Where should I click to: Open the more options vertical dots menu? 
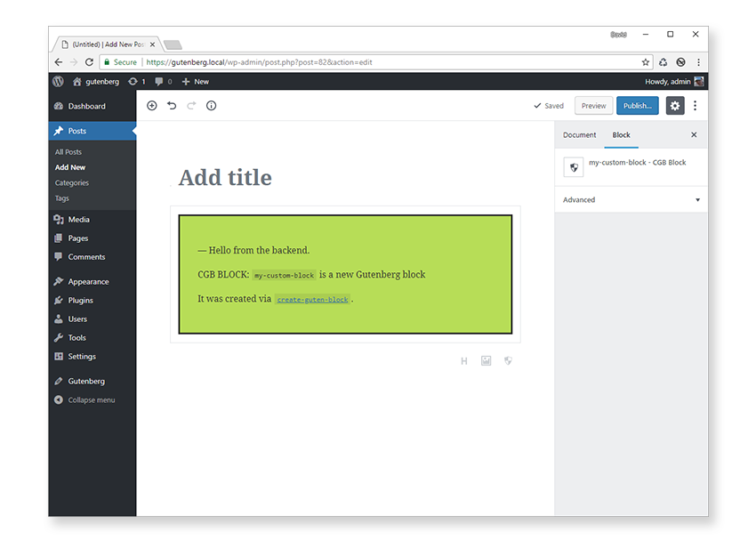[x=695, y=106]
